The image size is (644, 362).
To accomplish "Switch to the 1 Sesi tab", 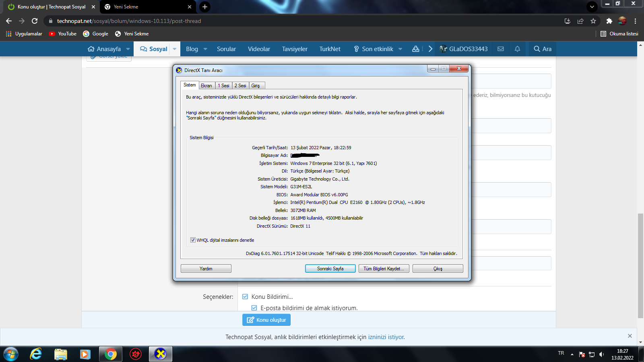I will pyautogui.click(x=223, y=86).
